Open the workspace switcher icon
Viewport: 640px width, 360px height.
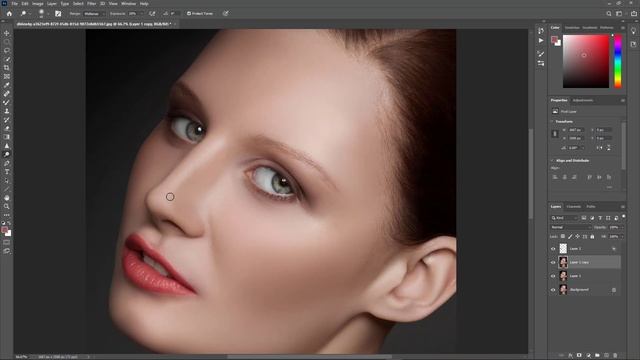[619, 13]
